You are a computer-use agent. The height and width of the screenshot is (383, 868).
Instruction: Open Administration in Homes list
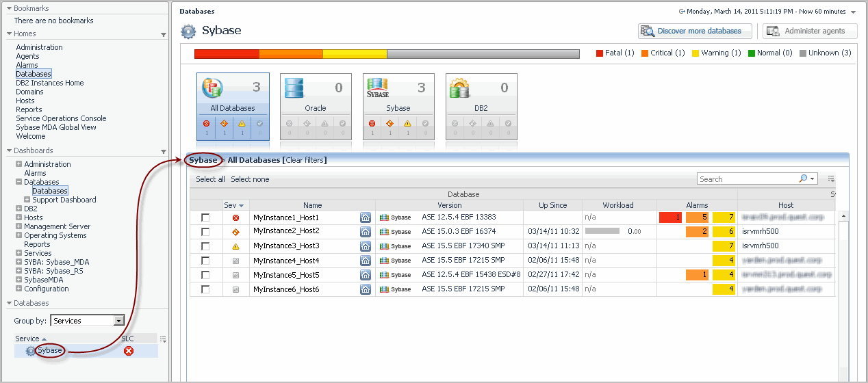pyautogui.click(x=39, y=47)
